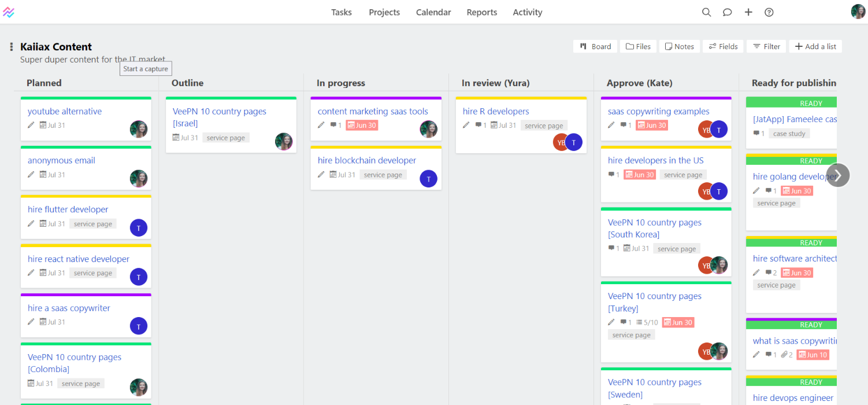
Task: Click the user profile avatar in top-right
Action: [x=858, y=12]
